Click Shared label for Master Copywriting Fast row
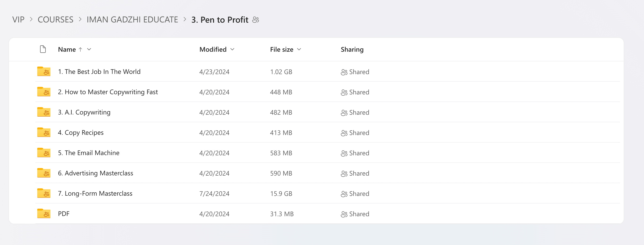This screenshot has width=644, height=245. (359, 92)
